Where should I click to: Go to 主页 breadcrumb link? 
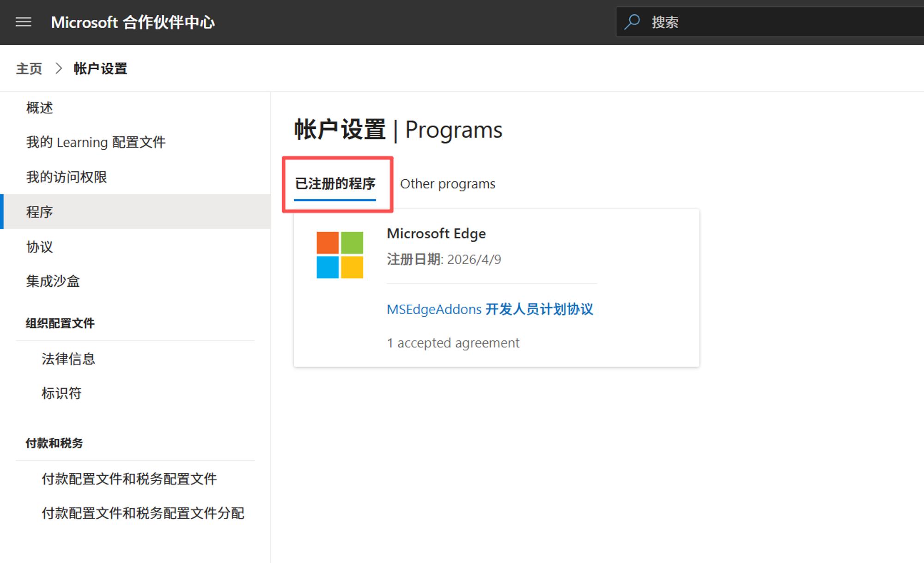click(29, 69)
